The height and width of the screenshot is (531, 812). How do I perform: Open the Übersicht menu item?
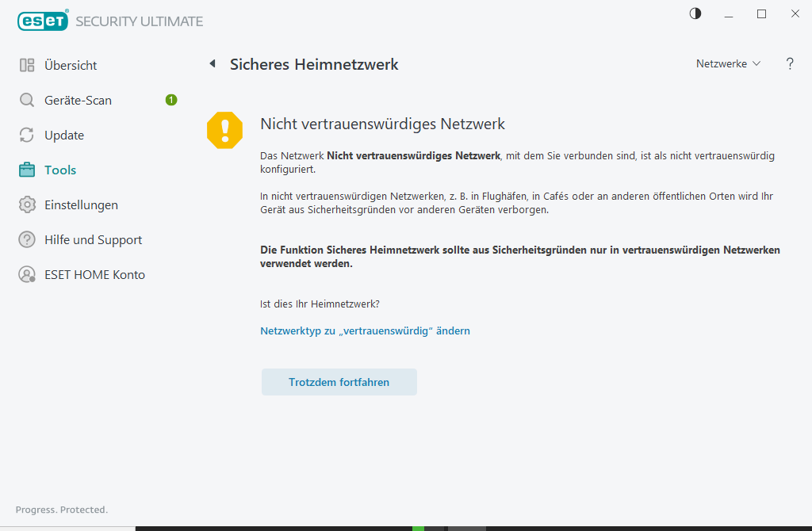71,65
